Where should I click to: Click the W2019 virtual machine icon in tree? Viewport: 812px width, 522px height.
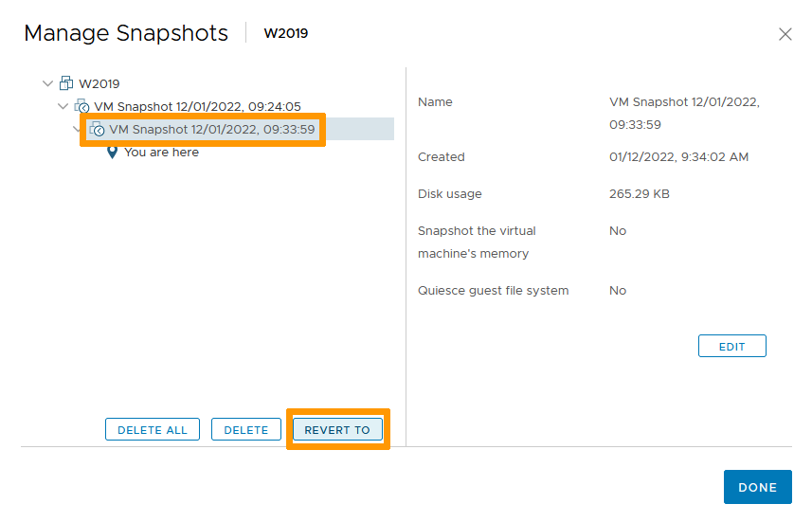coord(66,83)
